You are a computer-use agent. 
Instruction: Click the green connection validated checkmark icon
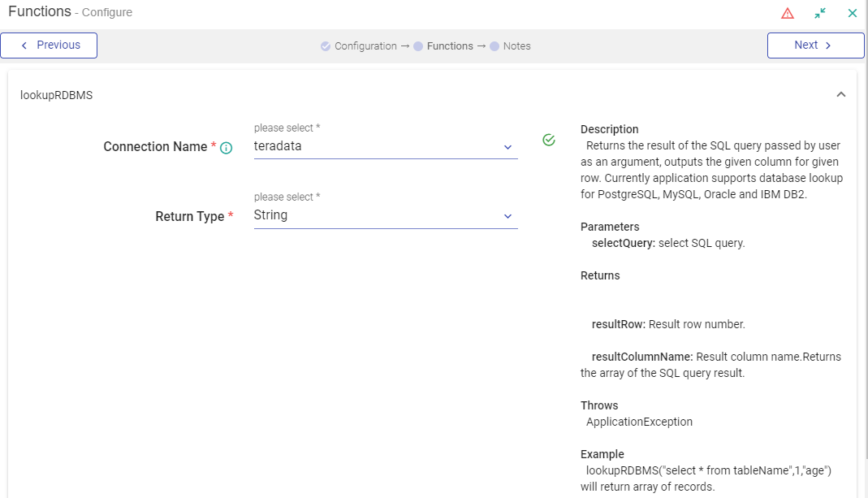pos(549,141)
